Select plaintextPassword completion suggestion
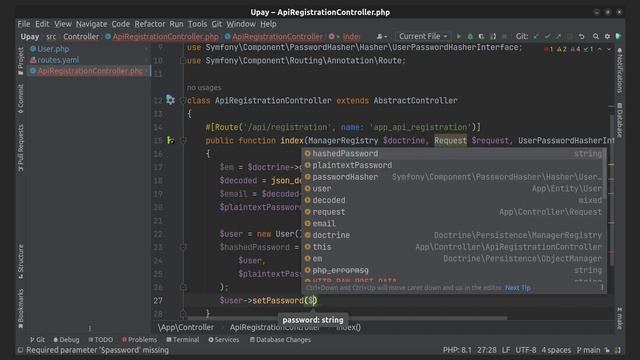 (453, 165)
